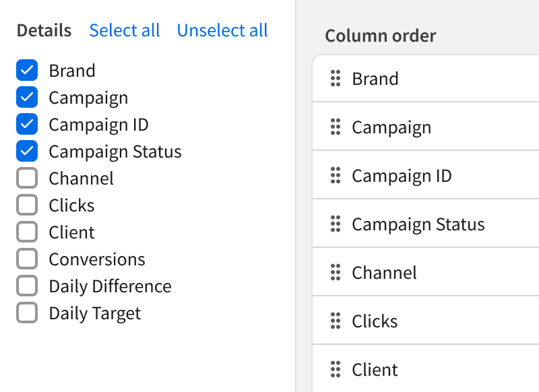The height and width of the screenshot is (392, 539).
Task: Click the Unselect all link
Action: click(222, 30)
